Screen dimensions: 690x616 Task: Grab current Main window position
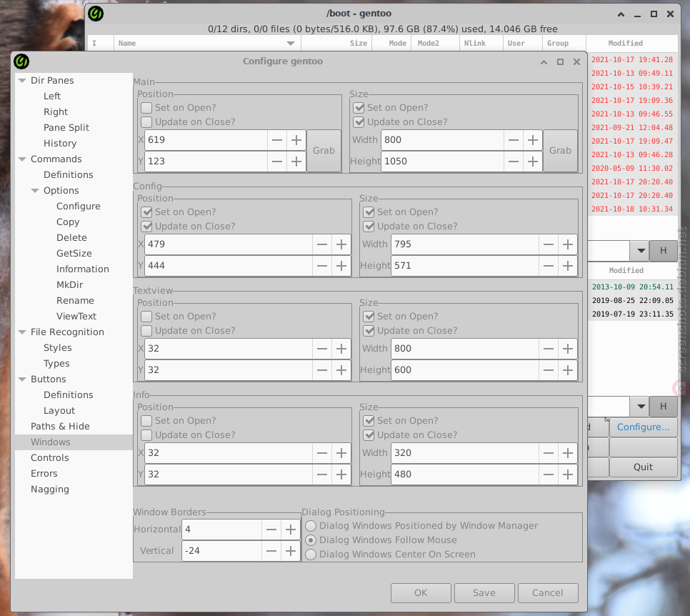tap(324, 151)
